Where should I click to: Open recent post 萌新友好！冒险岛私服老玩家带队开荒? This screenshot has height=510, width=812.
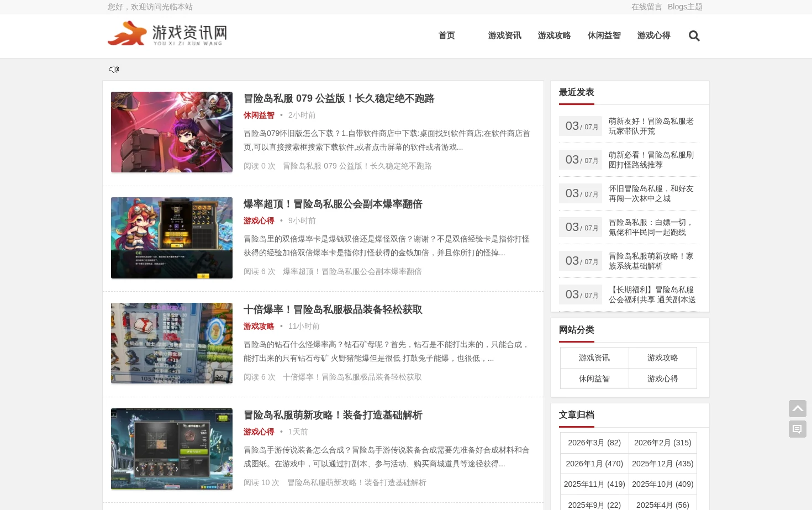[x=651, y=126]
